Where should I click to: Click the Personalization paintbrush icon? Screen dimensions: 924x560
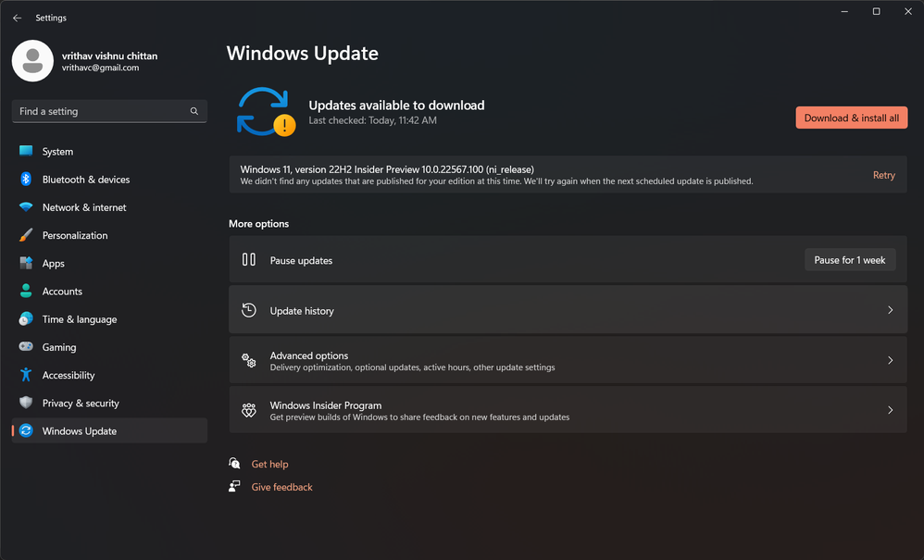click(x=26, y=235)
